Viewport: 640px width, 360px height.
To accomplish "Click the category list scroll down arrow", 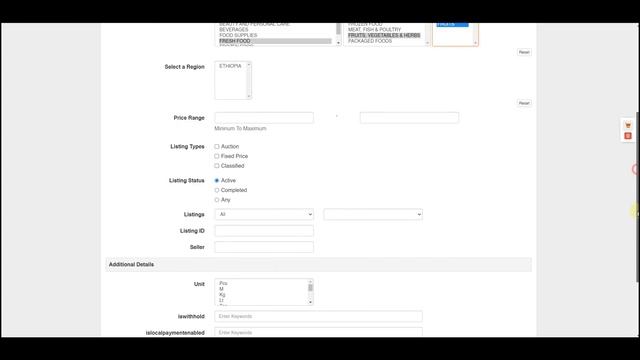I will click(x=338, y=43).
